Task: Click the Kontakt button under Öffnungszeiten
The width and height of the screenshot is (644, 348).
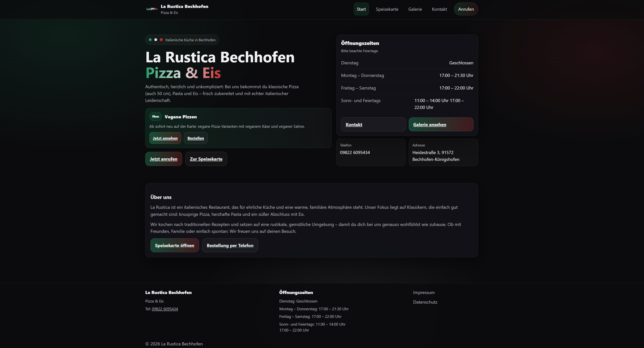Action: (x=373, y=124)
